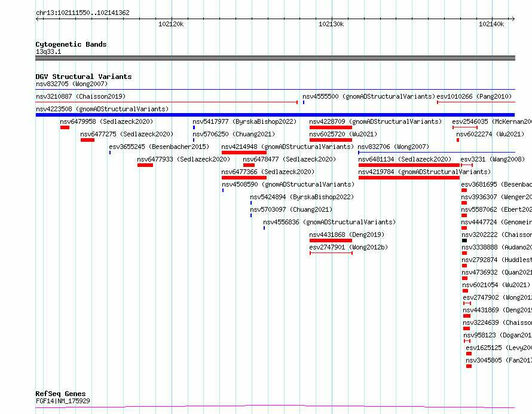The image size is (532, 414).
Task: Click the esv1625125 variant label
Action: point(499,348)
